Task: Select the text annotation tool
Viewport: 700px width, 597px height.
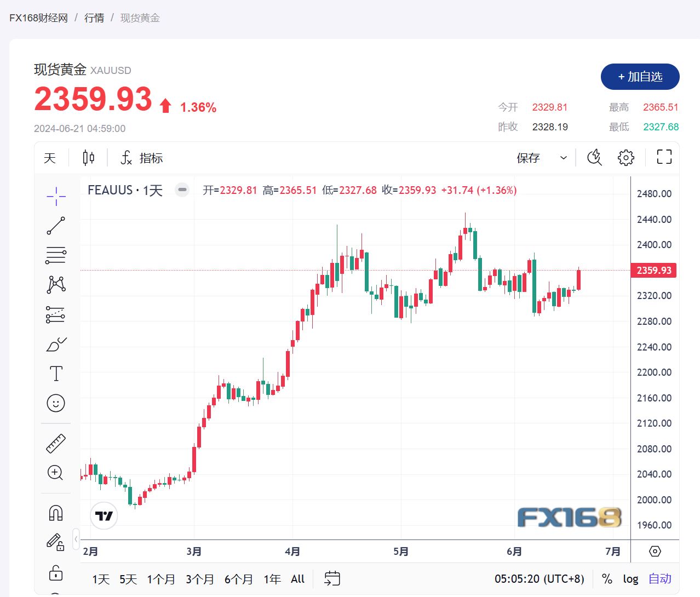Action: click(56, 374)
